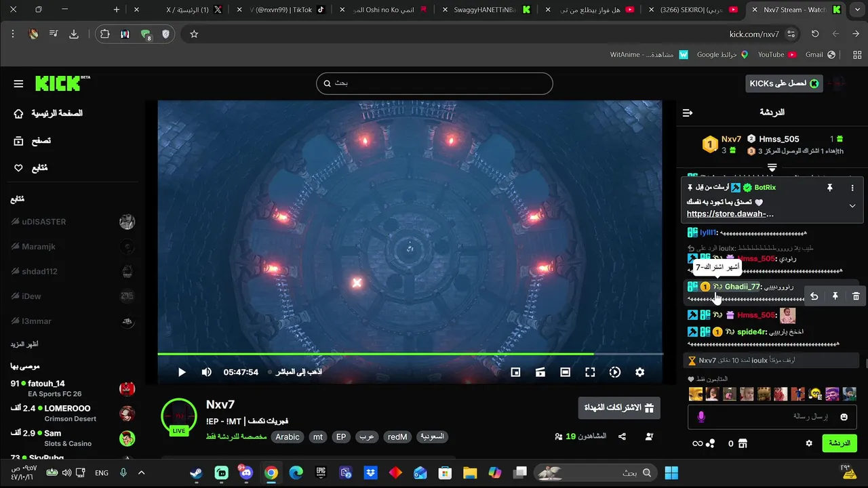Open the image in Hmss_505's message
Viewport: 868px width, 488px height.
787,315
